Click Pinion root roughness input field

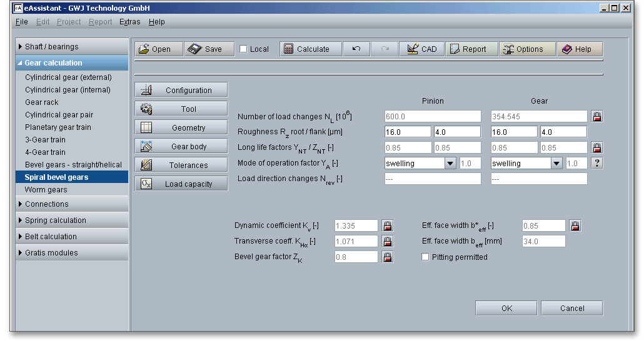point(408,132)
